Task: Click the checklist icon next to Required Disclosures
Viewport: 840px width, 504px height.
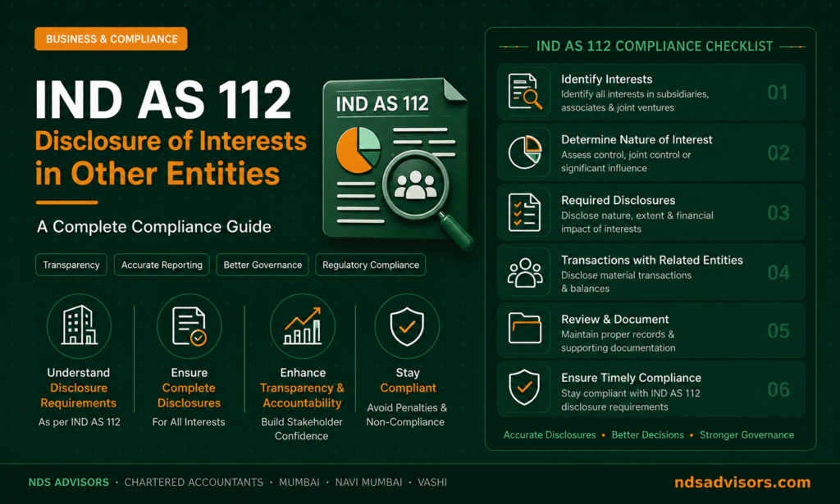Action: pos(524,212)
